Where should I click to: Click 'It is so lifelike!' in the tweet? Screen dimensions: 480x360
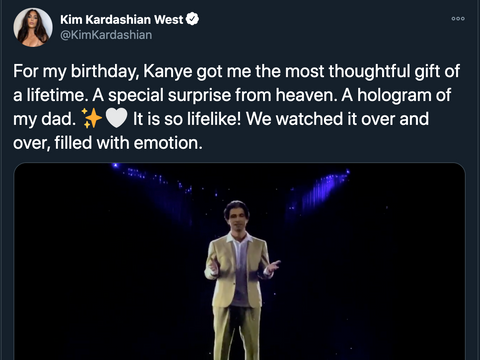click(x=187, y=119)
